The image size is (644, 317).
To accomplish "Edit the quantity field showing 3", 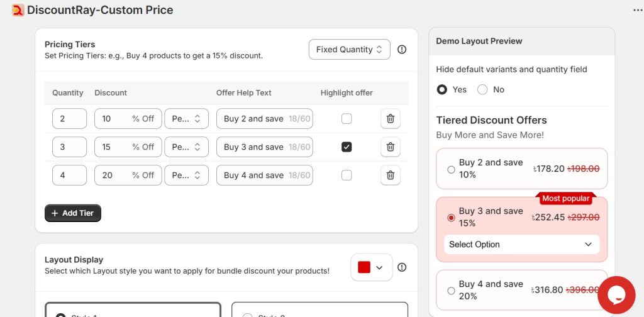I will click(x=69, y=147).
